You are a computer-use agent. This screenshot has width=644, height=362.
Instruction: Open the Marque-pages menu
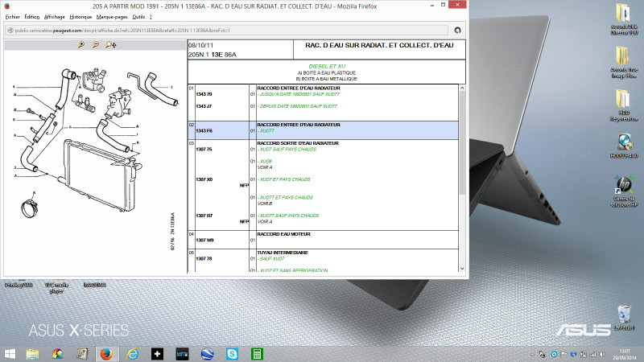tap(112, 17)
